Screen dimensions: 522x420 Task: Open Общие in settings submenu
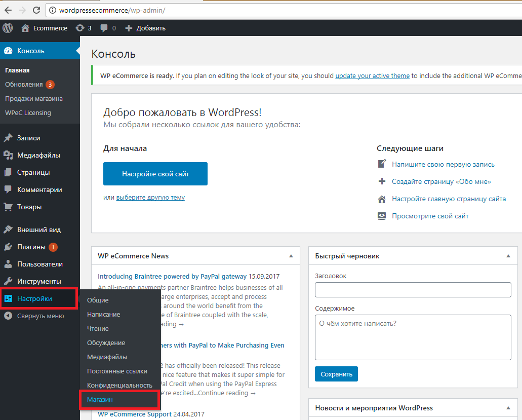(98, 300)
